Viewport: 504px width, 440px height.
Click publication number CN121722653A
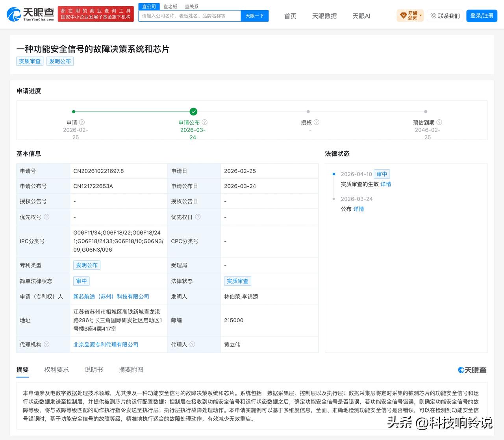pos(93,186)
